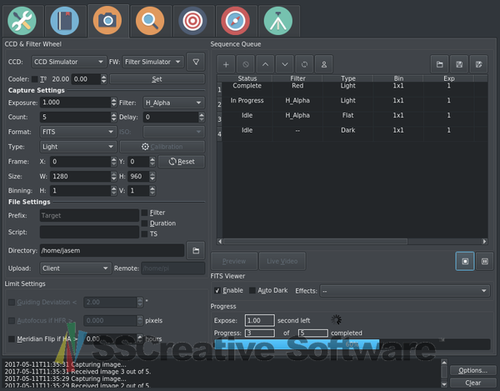Click the Prefix Target input field
500x391 pixels.
[x=89, y=216]
